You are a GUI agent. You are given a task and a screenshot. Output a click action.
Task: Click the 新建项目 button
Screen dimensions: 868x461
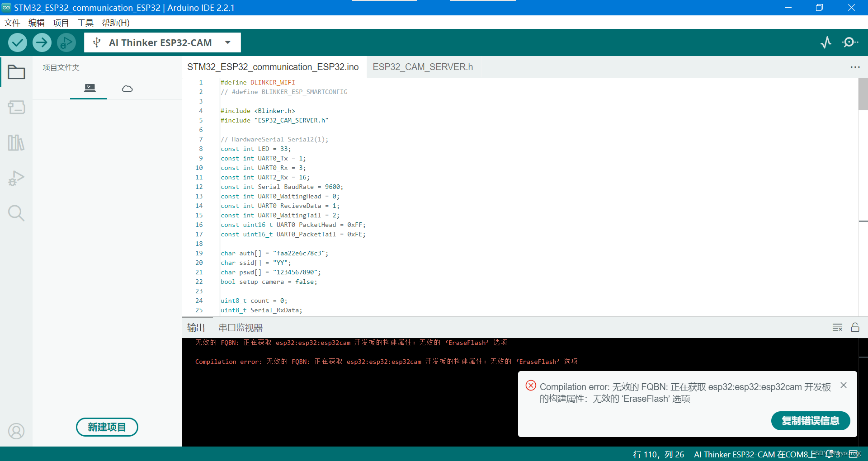click(107, 427)
